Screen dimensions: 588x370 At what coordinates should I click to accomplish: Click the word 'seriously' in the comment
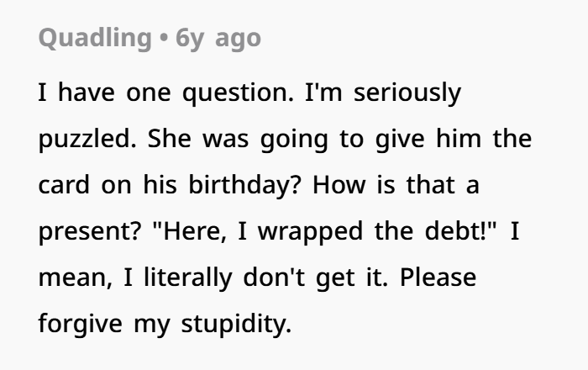[407, 93]
